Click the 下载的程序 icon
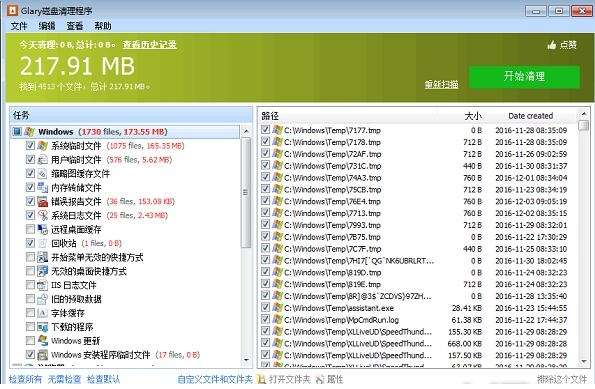This screenshot has height=389, width=595. pyautogui.click(x=42, y=327)
